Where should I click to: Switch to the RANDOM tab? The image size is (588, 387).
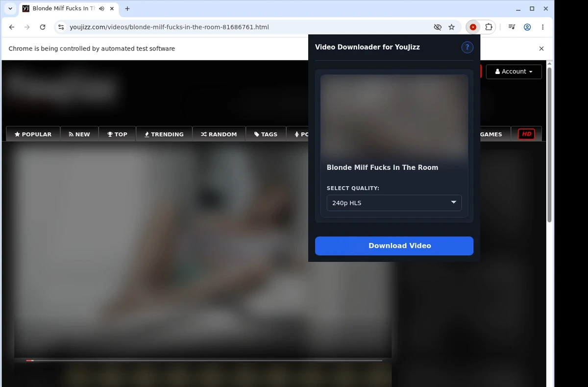click(x=219, y=134)
